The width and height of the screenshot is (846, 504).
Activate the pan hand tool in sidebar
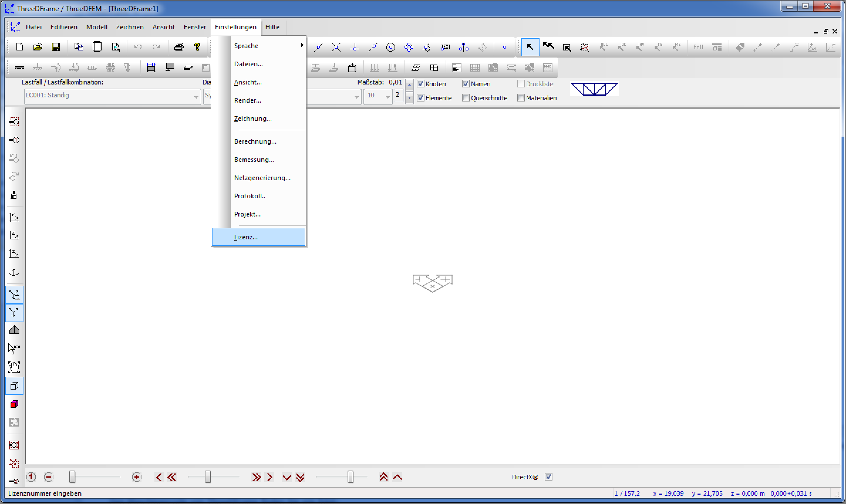pos(14,367)
